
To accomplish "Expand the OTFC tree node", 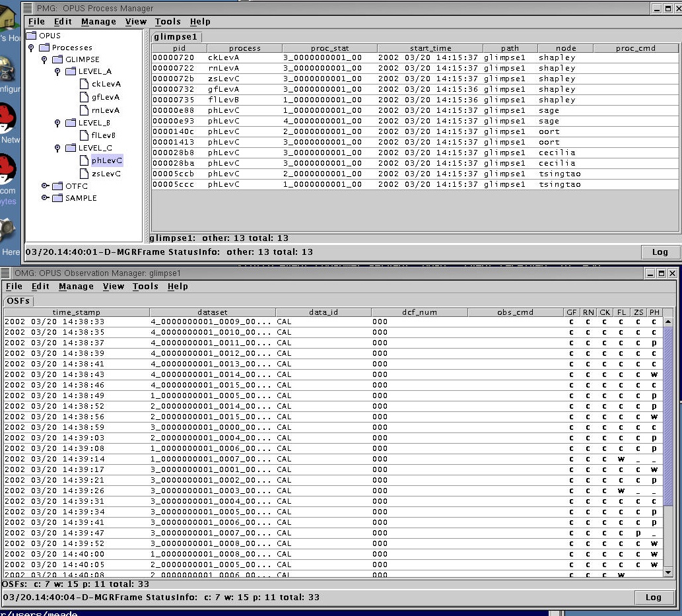I will click(x=45, y=186).
